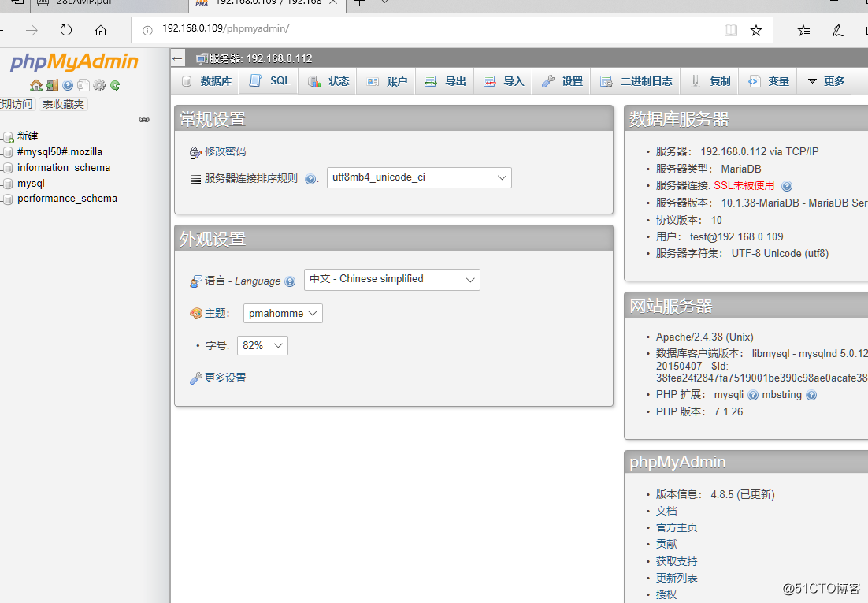The width and height of the screenshot is (868, 603).
Task: Click help icon next to Language label
Action: (290, 281)
